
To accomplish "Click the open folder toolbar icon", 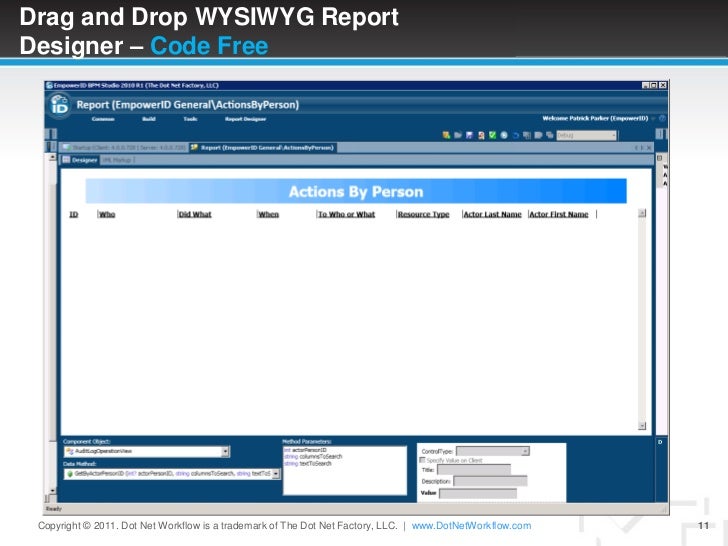I will click(x=458, y=135).
